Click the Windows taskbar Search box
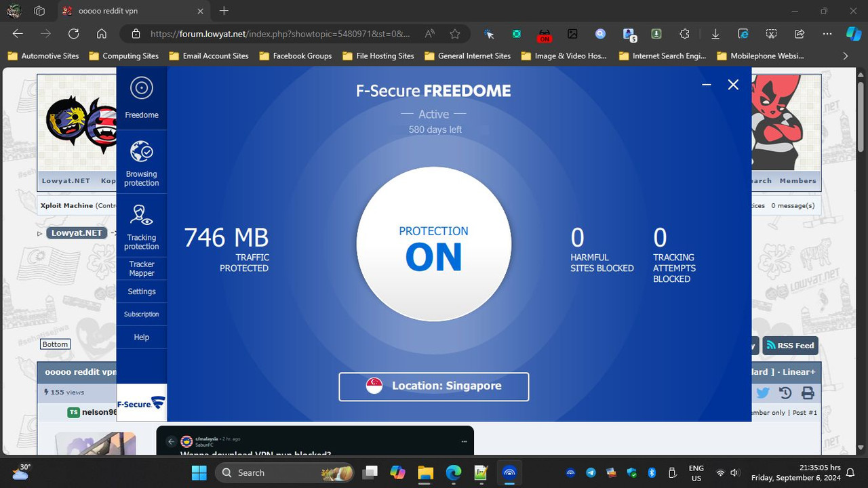Screen dimensions: 868x488 pyautogui.click(x=271, y=472)
